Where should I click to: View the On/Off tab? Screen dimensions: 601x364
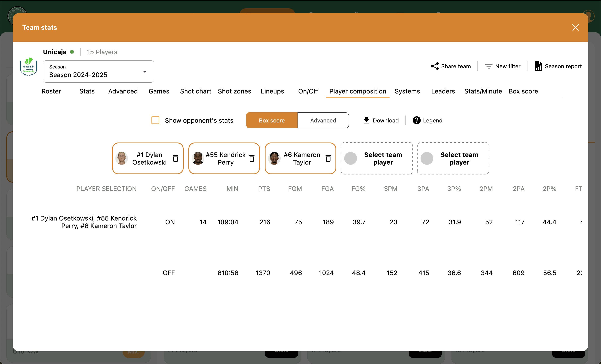(308, 91)
